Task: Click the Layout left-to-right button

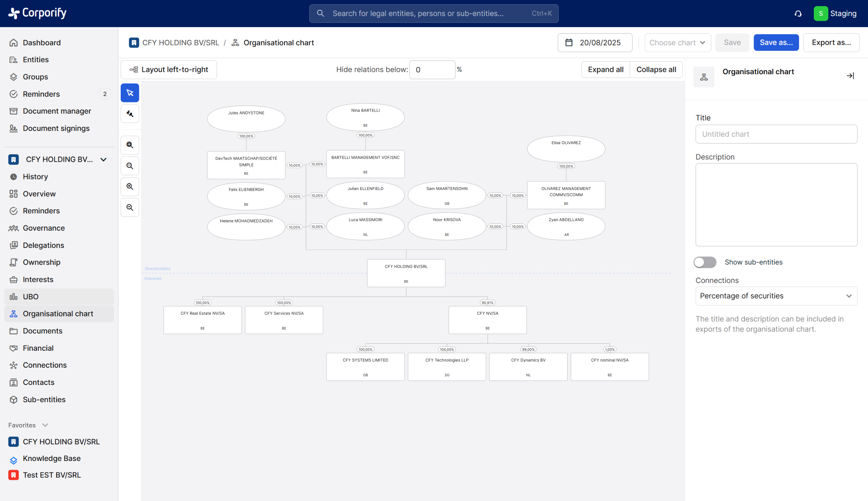Action: 169,70
